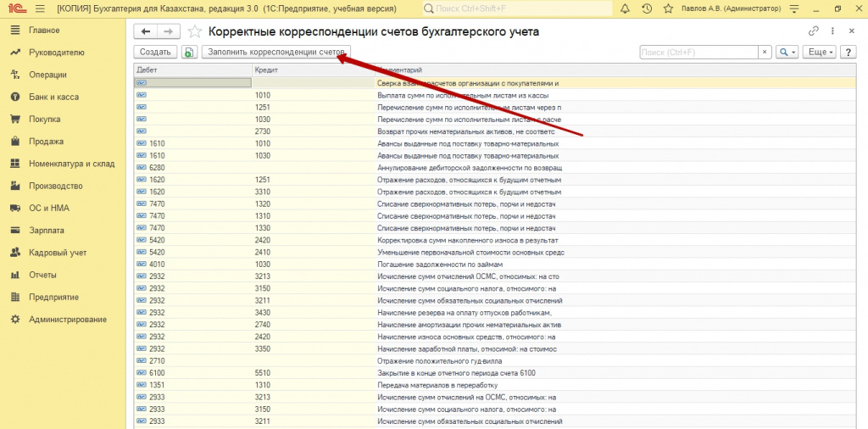Open Операции section
This screenshot has height=429, width=868.
pos(47,75)
